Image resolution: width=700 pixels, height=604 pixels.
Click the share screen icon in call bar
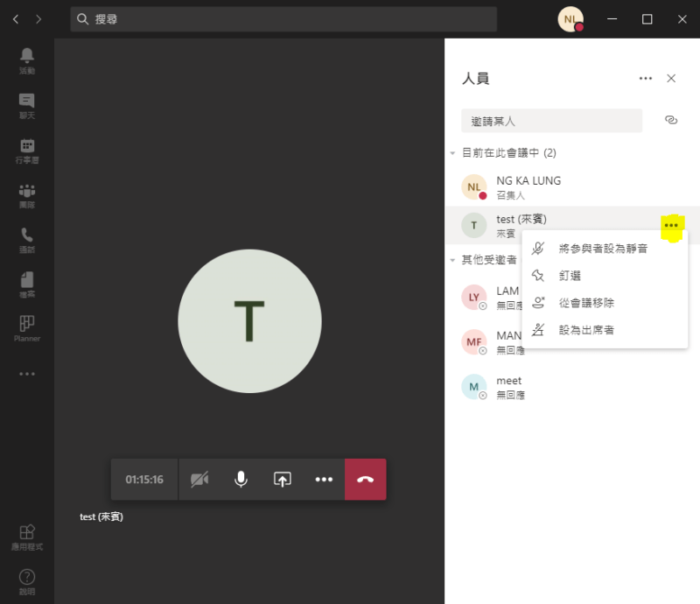282,480
